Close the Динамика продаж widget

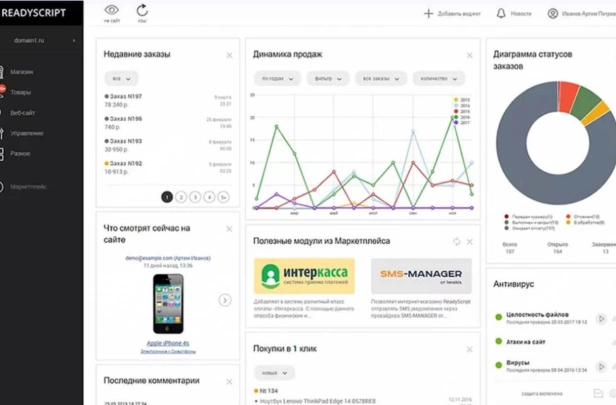(469, 55)
